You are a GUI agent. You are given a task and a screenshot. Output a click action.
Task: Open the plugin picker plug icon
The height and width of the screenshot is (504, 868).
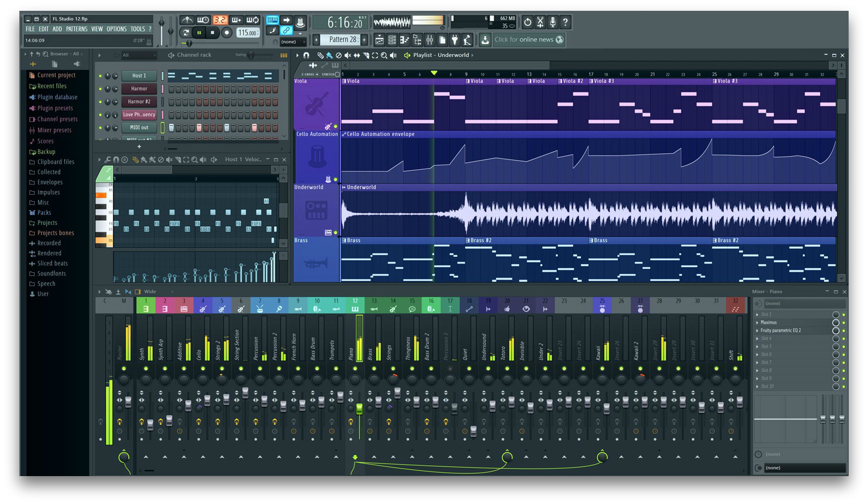click(455, 40)
